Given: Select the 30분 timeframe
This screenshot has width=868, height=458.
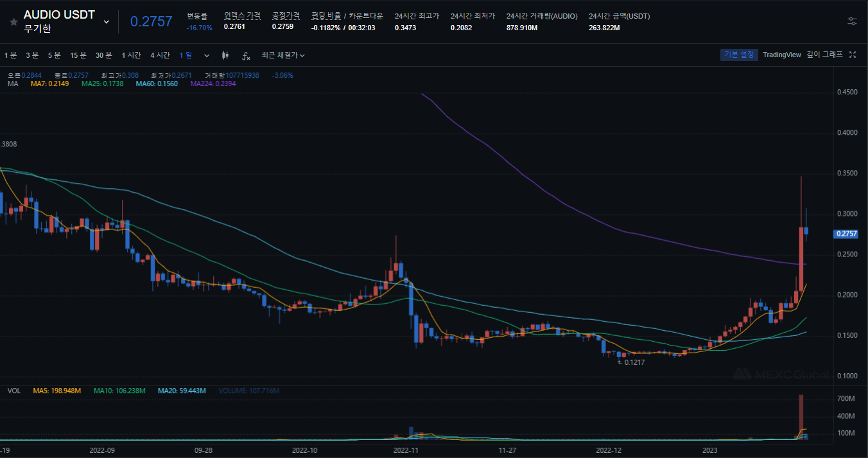Looking at the screenshot, I should 104,55.
